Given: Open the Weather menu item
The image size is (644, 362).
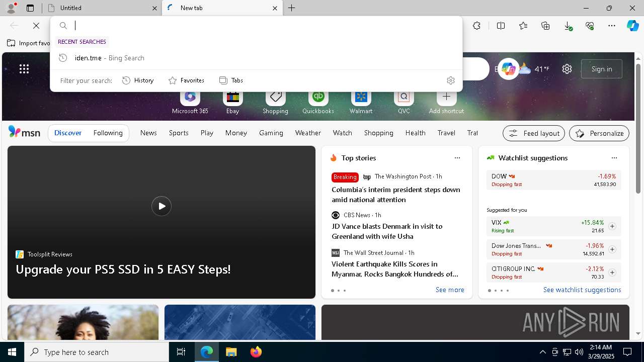Looking at the screenshot, I should coord(308,133).
